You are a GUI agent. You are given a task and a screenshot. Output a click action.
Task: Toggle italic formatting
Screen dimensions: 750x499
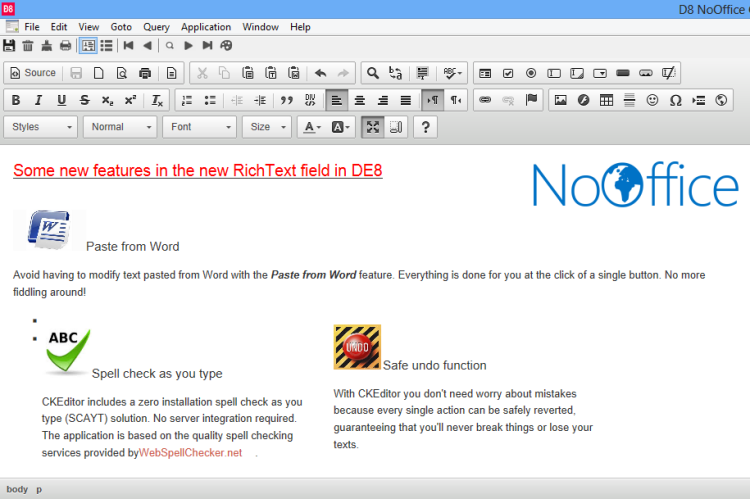tap(39, 100)
